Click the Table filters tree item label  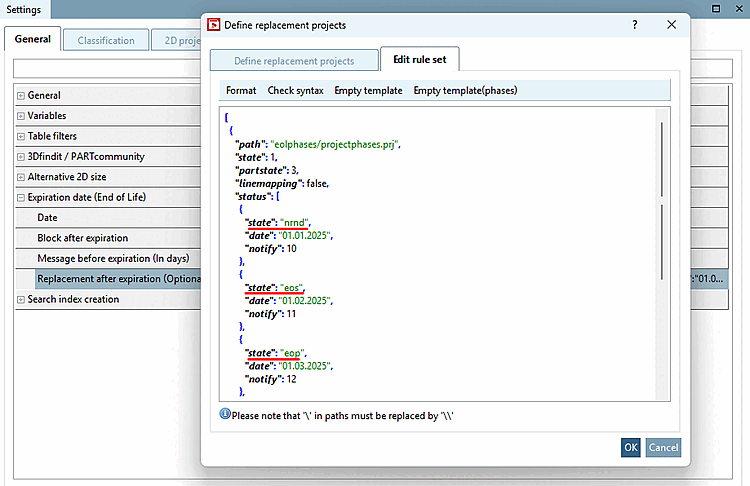click(x=52, y=136)
